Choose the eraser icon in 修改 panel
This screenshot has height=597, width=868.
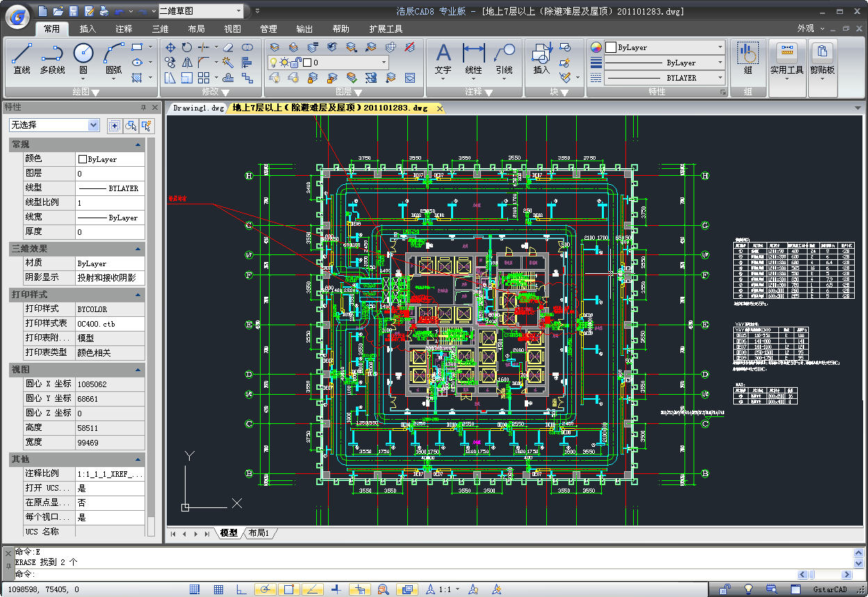point(228,47)
